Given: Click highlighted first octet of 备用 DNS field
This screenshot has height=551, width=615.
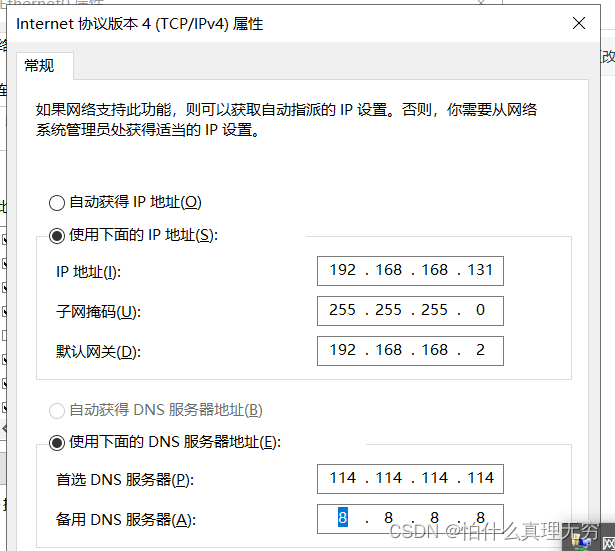Looking at the screenshot, I should [343, 518].
